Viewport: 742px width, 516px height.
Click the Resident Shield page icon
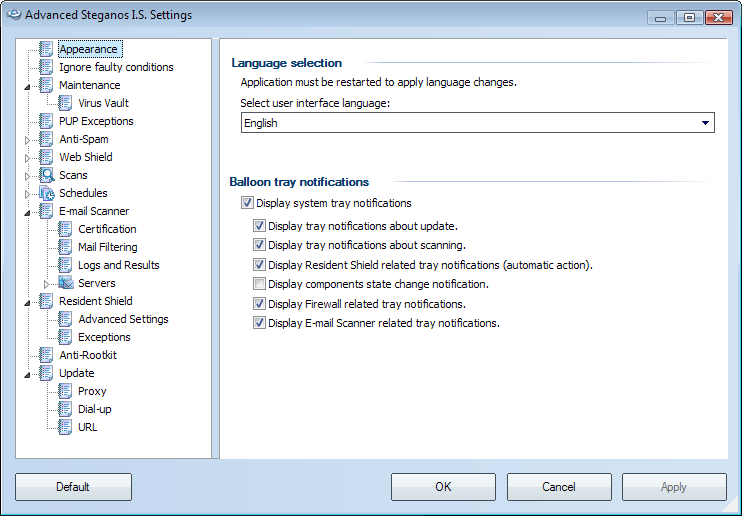[46, 301]
